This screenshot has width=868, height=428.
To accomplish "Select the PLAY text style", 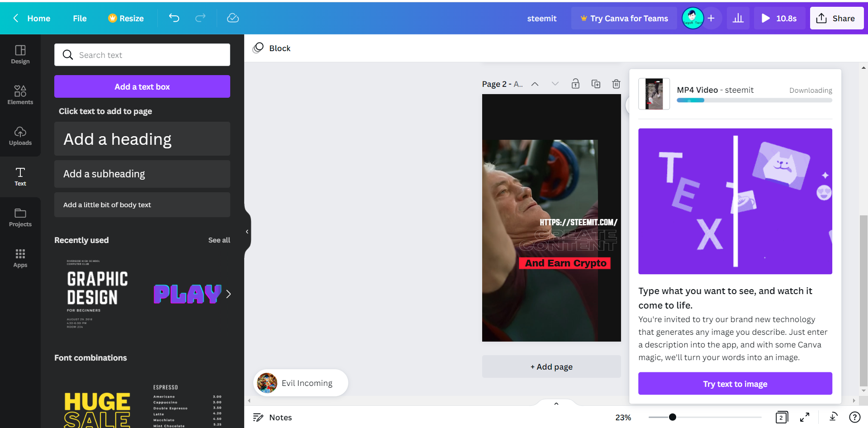I will (x=187, y=294).
